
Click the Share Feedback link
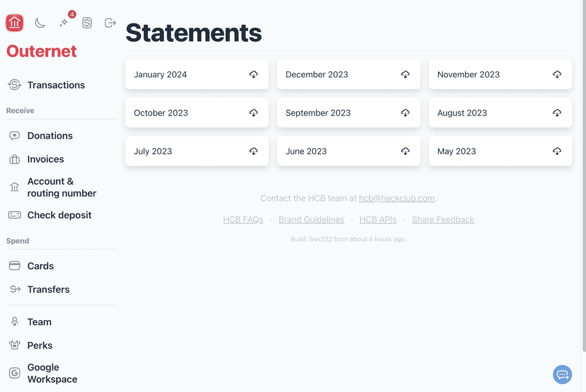443,219
